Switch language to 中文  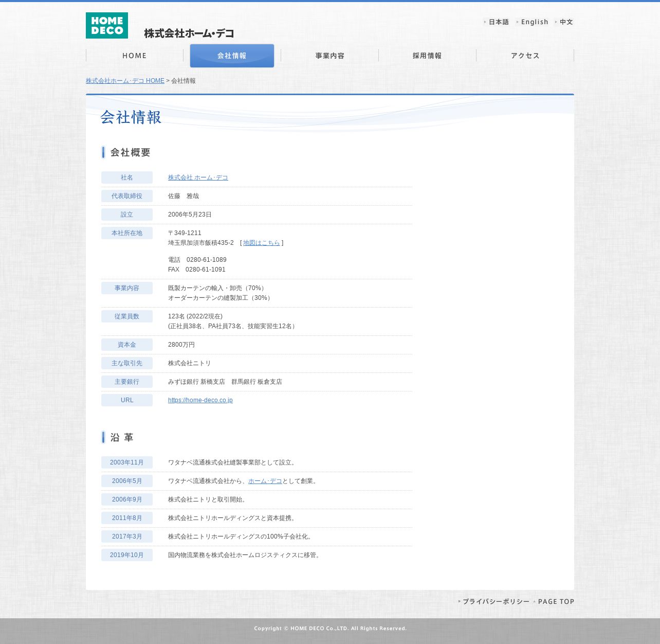564,22
